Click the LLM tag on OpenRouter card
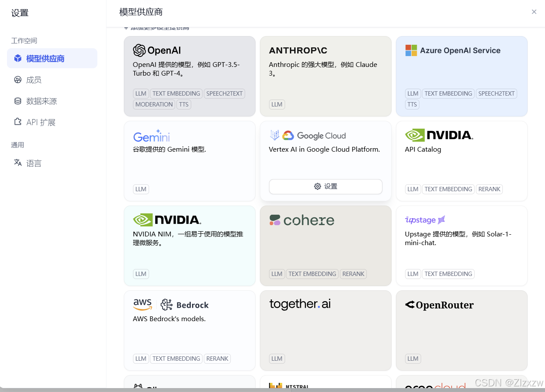This screenshot has height=392, width=545. (413, 359)
